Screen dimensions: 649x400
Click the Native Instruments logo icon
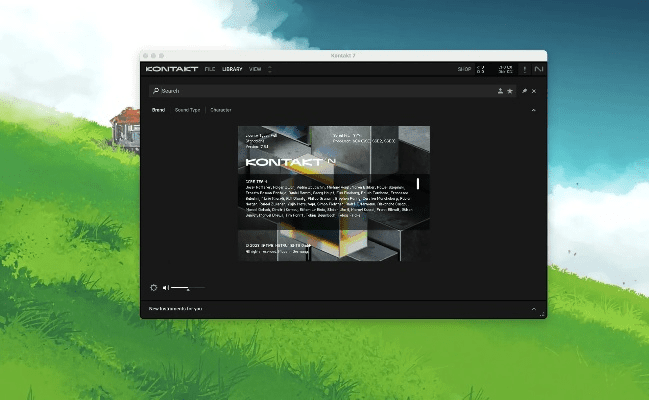[539, 69]
